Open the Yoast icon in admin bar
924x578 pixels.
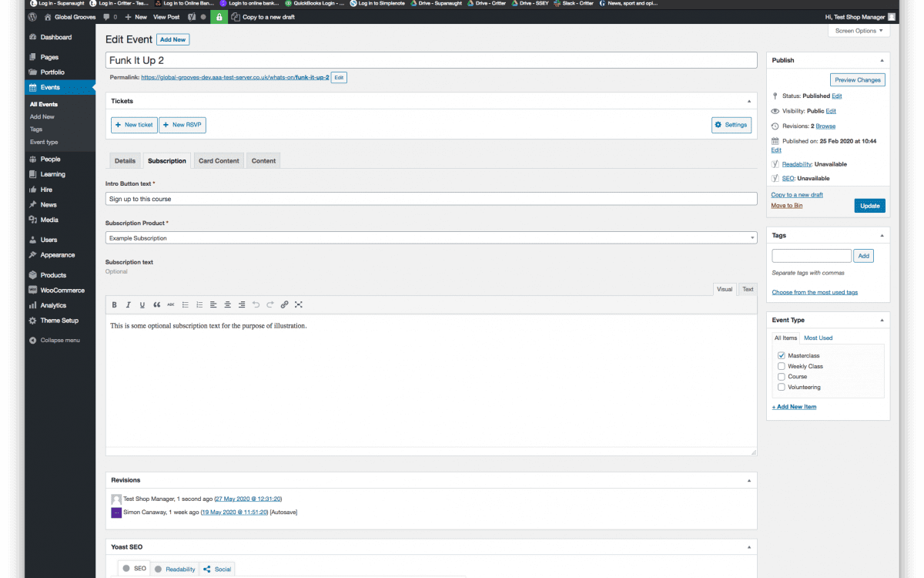point(191,16)
